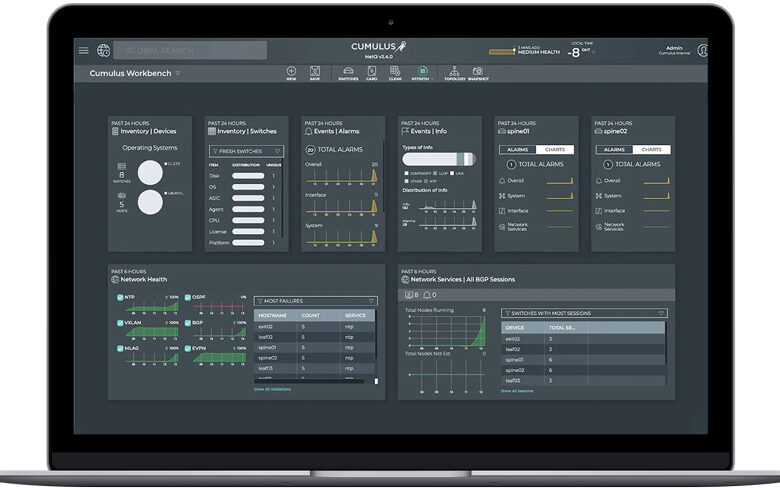Viewport: 780px width, 490px height.
Task: Open the Most Failures filter dropdown
Action: (x=316, y=301)
